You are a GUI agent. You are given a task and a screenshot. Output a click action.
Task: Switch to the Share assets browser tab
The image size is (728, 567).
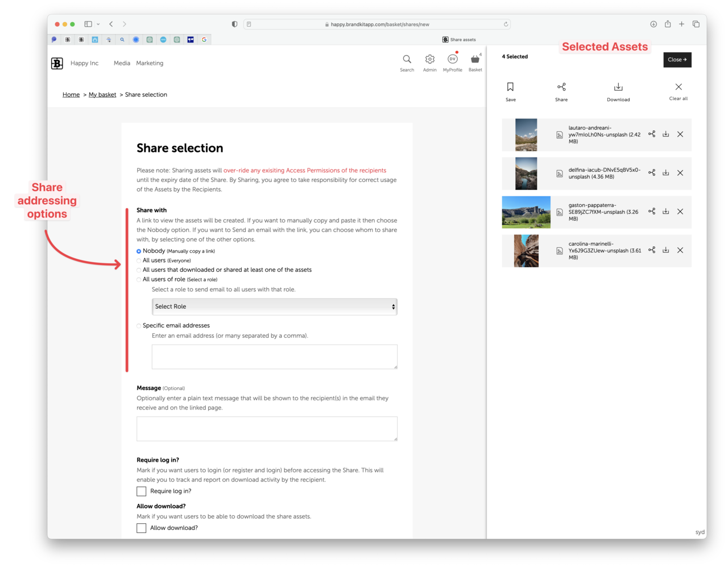[458, 39]
